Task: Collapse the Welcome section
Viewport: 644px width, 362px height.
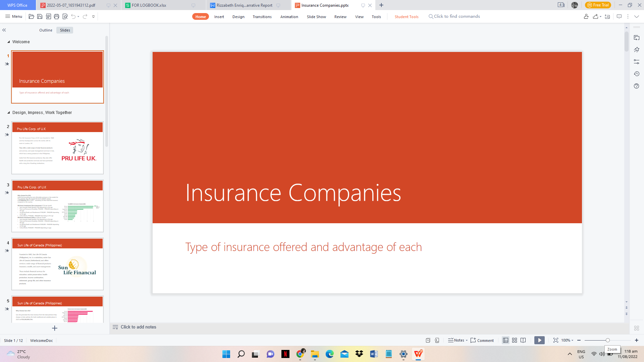Action: point(8,42)
